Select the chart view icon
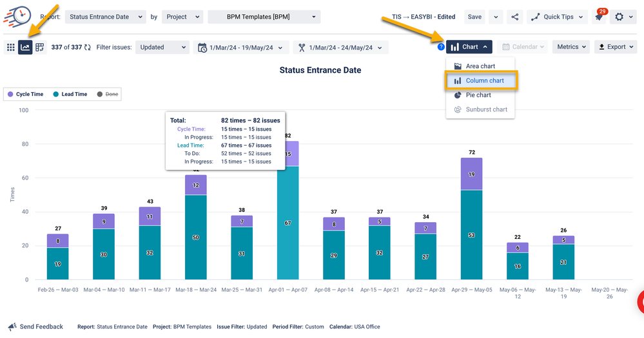The image size is (644, 338). pyautogui.click(x=25, y=47)
